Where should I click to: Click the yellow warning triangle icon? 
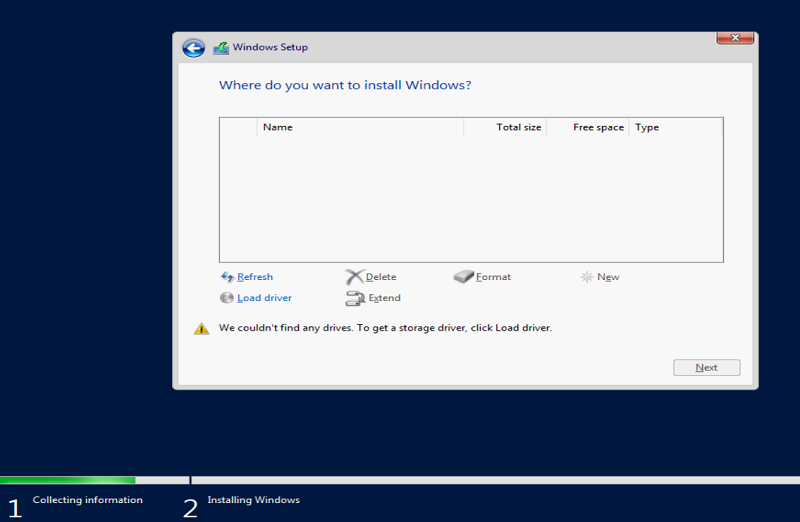[201, 328]
